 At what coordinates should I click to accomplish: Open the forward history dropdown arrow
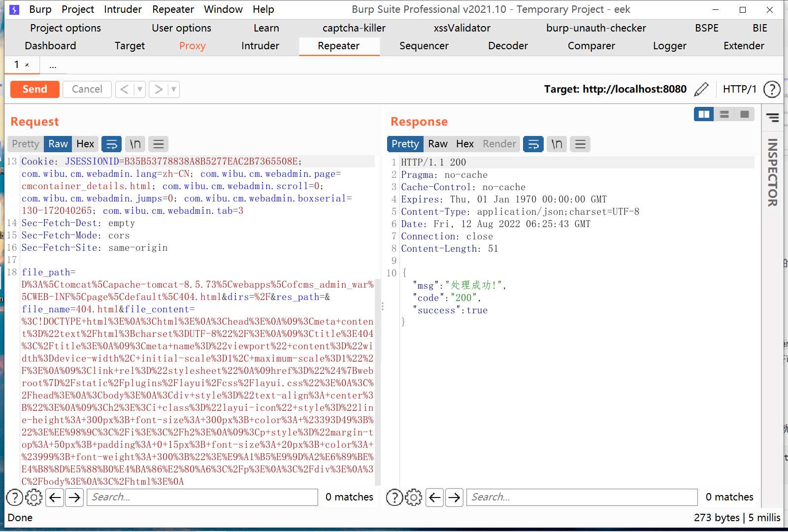(173, 89)
